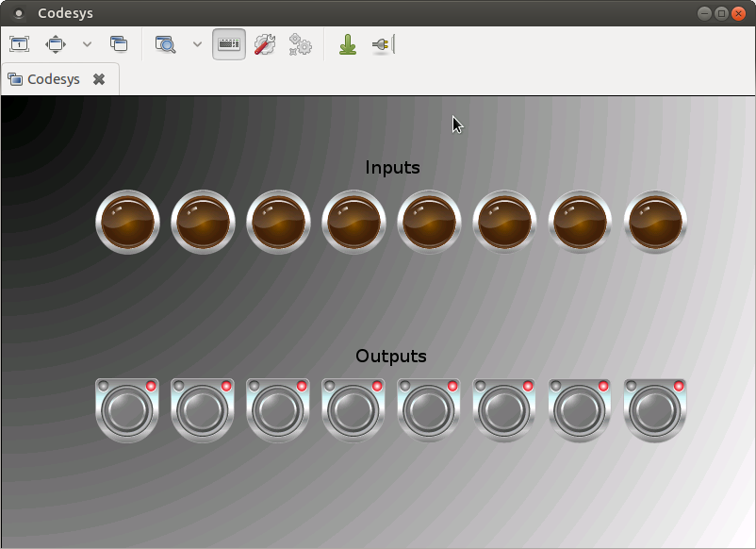Screen dimensions: 756x549
Task: Select the Codesys connection tab
Action: click(53, 79)
